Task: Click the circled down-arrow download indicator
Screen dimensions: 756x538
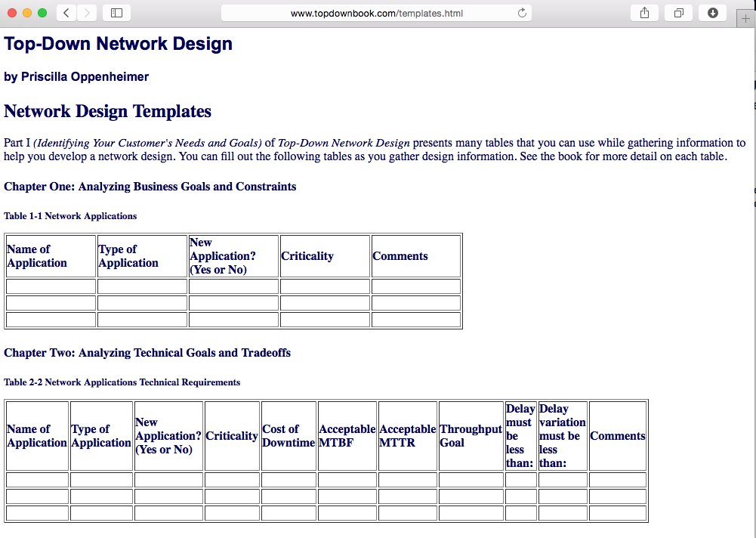Action: [711, 12]
